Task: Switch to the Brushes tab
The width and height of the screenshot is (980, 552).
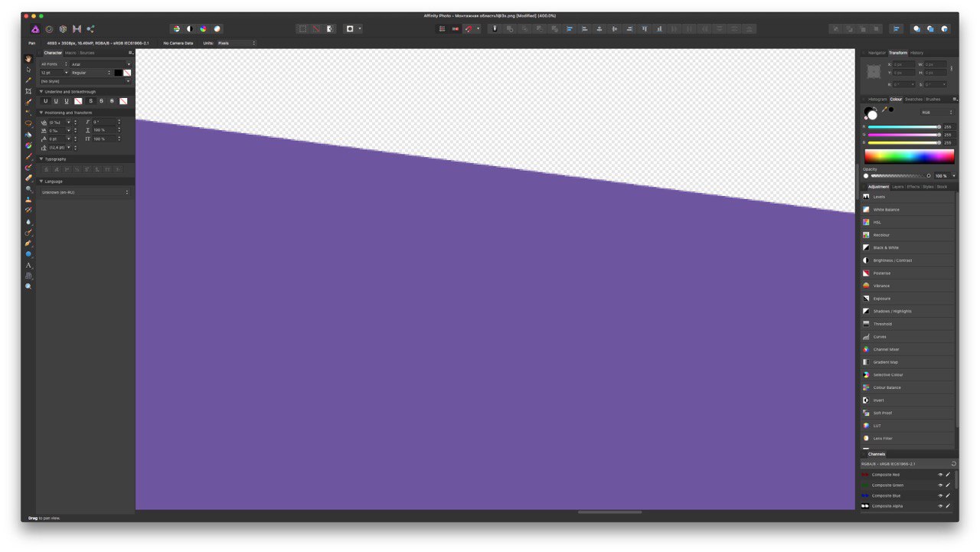Action: tap(933, 99)
